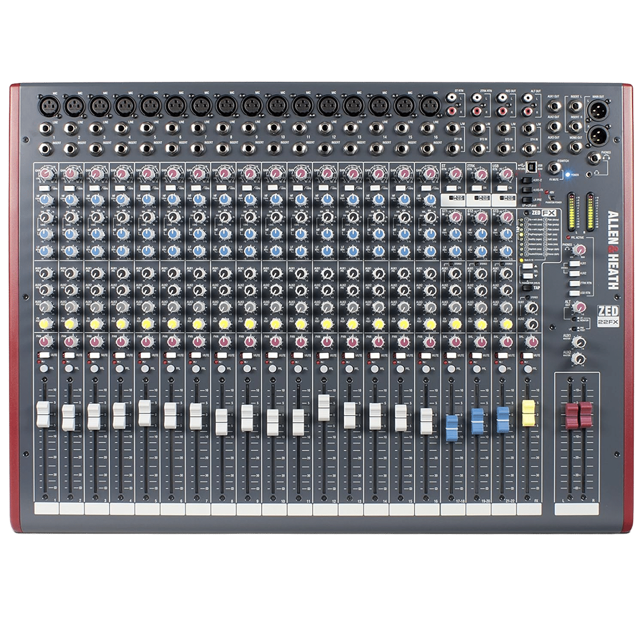This screenshot has width=644, height=644.
Task: Click the blue 21-22 stereo fader
Action: (x=503, y=419)
